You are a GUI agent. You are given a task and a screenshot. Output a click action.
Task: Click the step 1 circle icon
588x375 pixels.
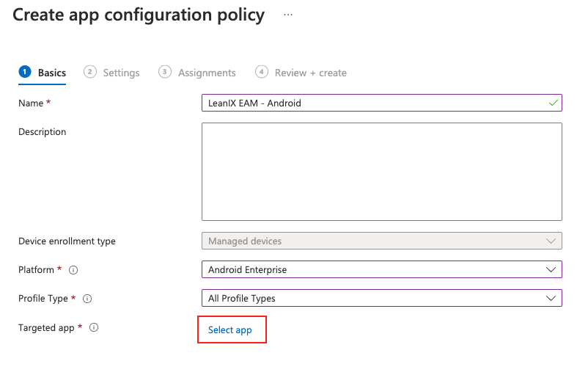pyautogui.click(x=25, y=72)
